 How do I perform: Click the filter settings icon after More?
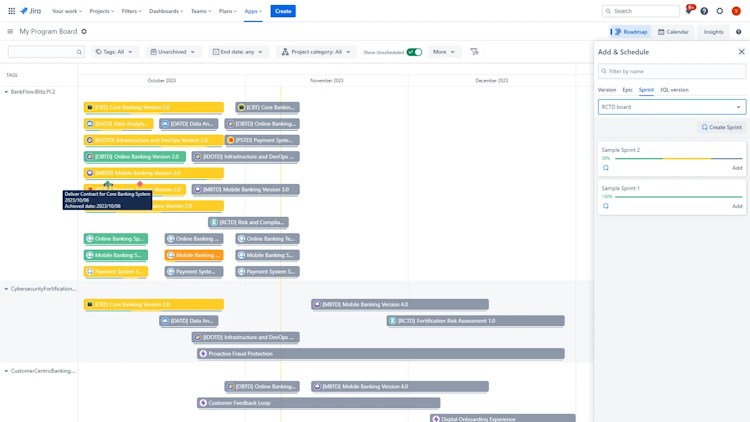(474, 52)
